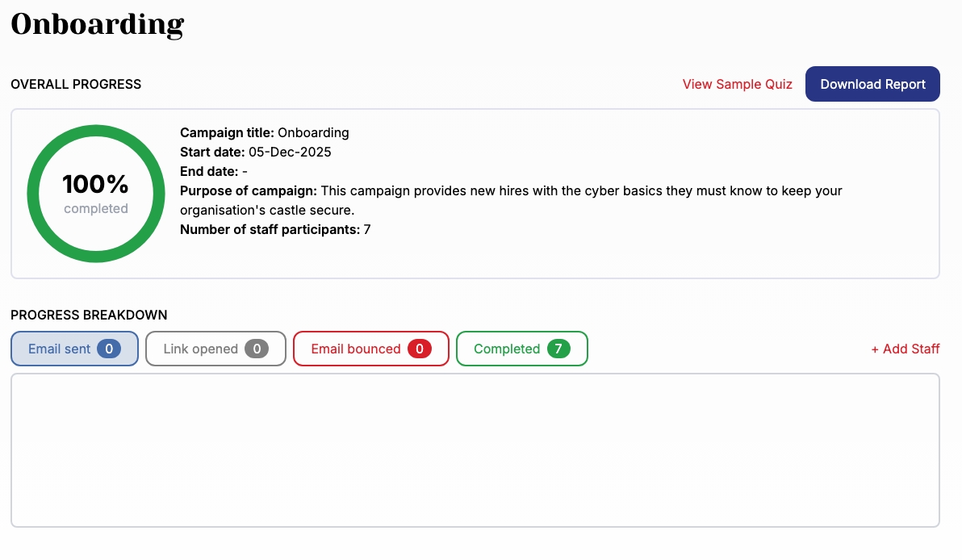Click the Number of staff participants line
The width and height of the screenshot is (962, 560).
(x=275, y=229)
